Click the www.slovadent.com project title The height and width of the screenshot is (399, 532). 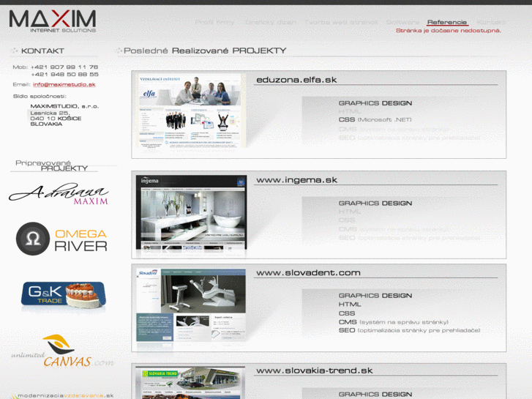(x=308, y=272)
